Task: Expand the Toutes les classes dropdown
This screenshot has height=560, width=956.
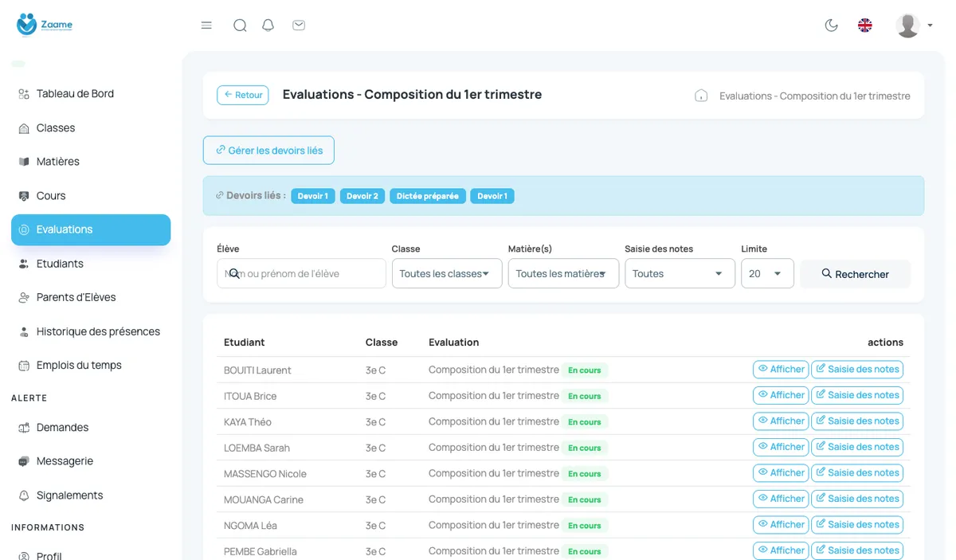Action: point(447,273)
